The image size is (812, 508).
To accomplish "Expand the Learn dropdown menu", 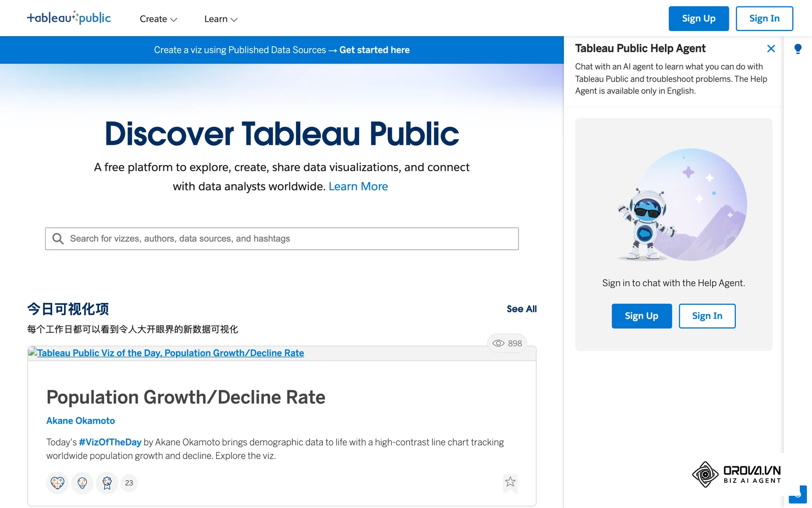I will 221,19.
